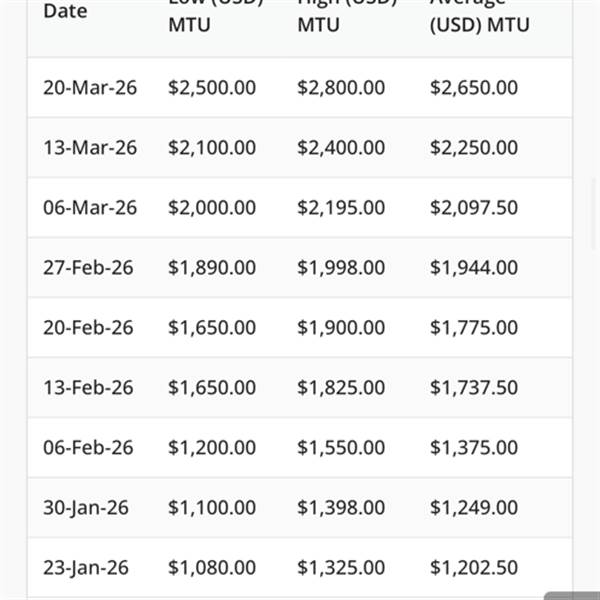The width and height of the screenshot is (600, 600).
Task: Click the $2,400.00 high price value
Action: (341, 148)
